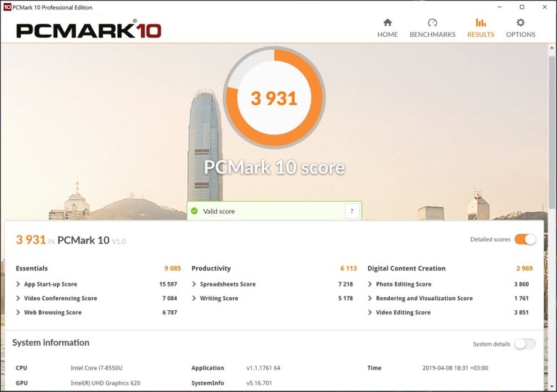This screenshot has height=392, width=557.
Task: Click the circular 3 931 score gauge
Action: pos(274,98)
